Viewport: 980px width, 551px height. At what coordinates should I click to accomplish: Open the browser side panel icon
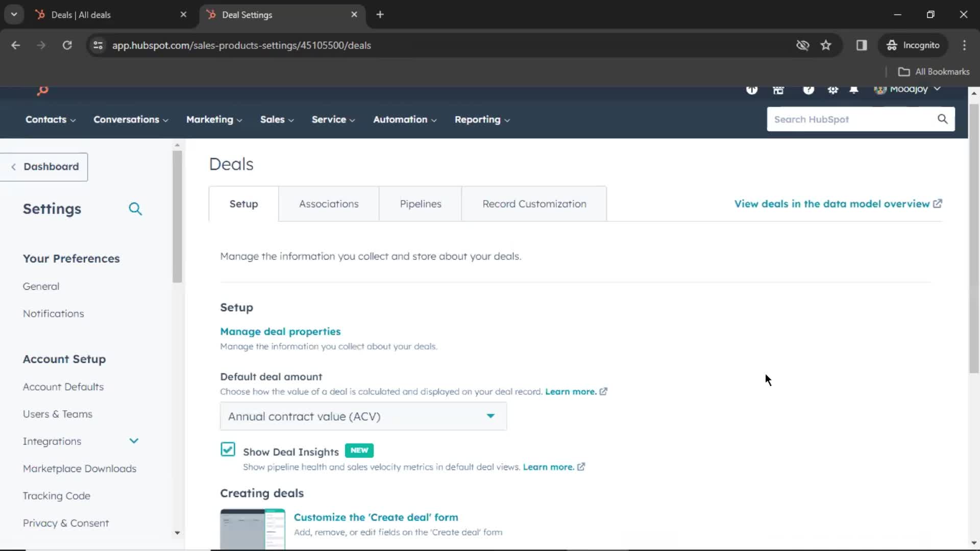pyautogui.click(x=862, y=45)
